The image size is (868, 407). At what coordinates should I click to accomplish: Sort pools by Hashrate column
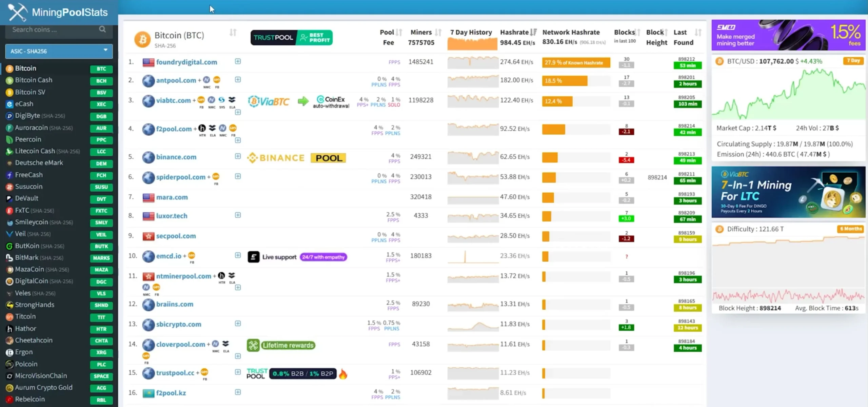[x=533, y=33]
